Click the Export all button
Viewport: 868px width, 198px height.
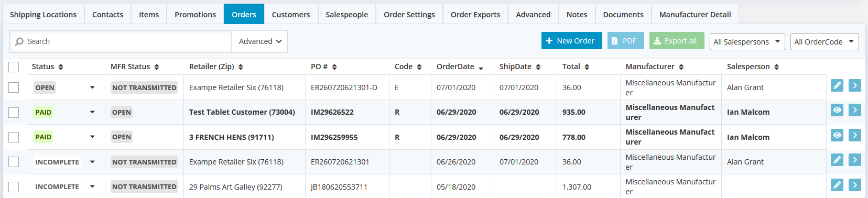(677, 41)
